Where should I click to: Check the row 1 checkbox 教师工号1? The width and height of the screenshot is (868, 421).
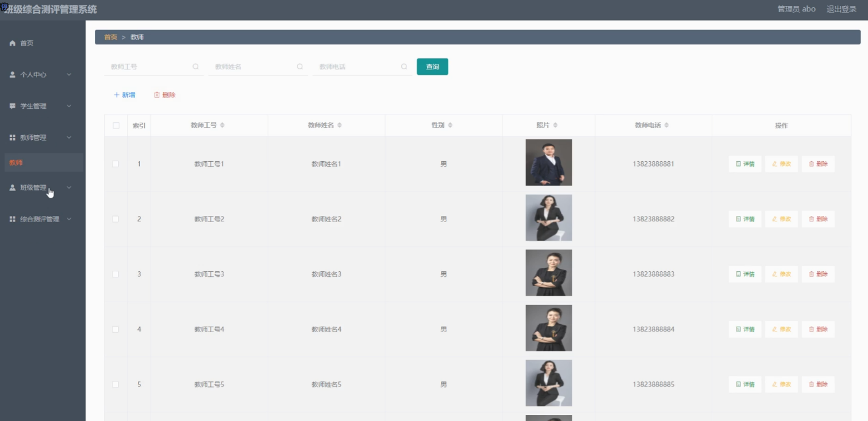[116, 164]
